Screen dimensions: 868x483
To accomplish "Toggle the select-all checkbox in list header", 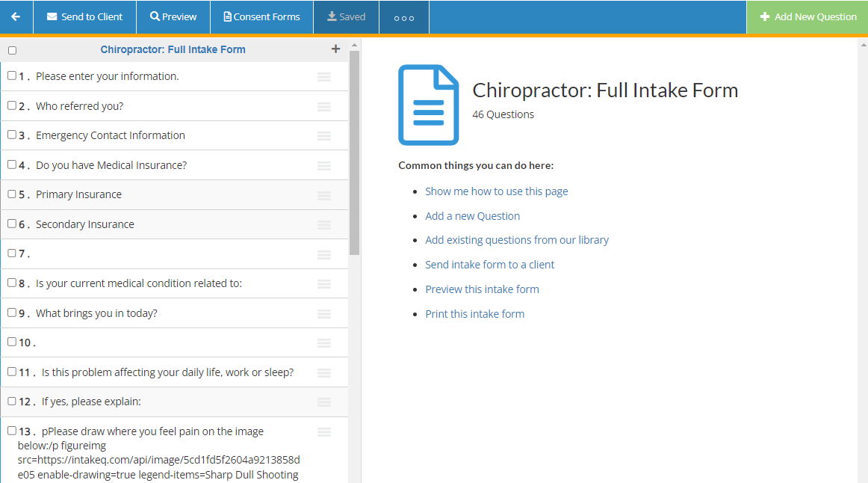I will click(12, 51).
